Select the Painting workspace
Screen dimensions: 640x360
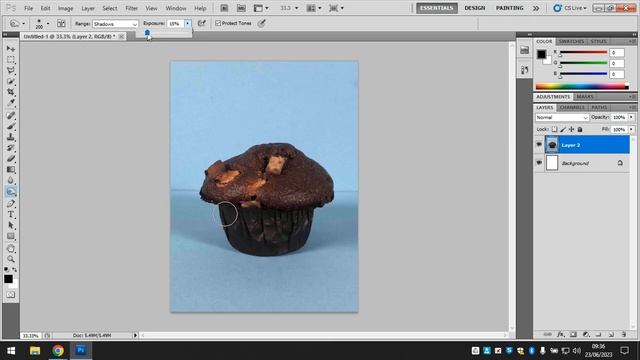[x=509, y=8]
